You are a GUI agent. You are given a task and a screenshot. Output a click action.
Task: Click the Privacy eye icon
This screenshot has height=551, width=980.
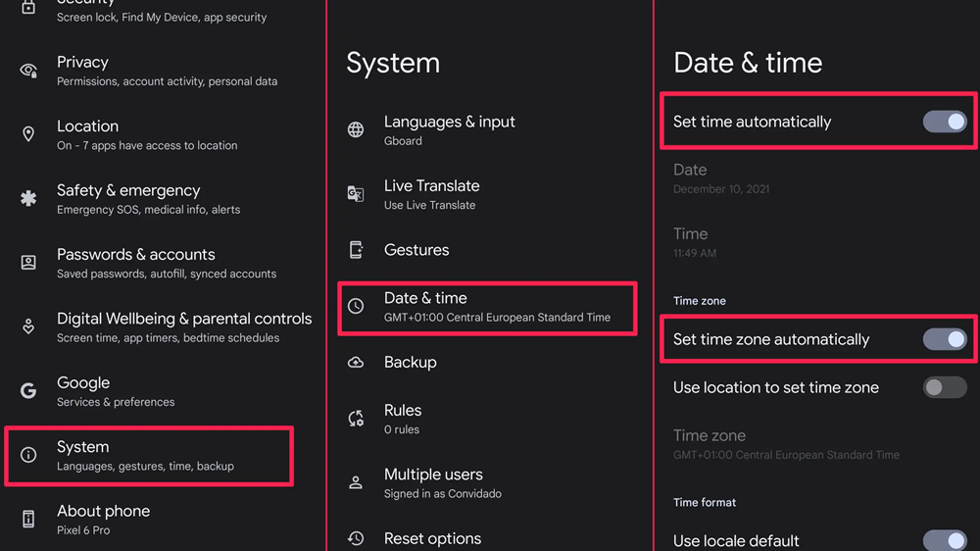[28, 71]
